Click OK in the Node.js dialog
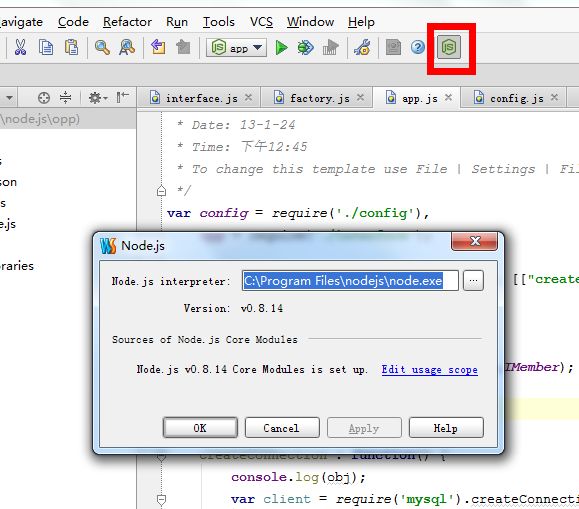579x509 pixels. pyautogui.click(x=200, y=428)
